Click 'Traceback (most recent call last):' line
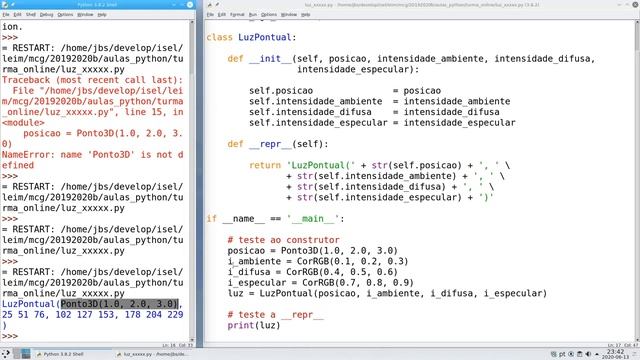The width and height of the screenshot is (640, 360). (x=92, y=80)
